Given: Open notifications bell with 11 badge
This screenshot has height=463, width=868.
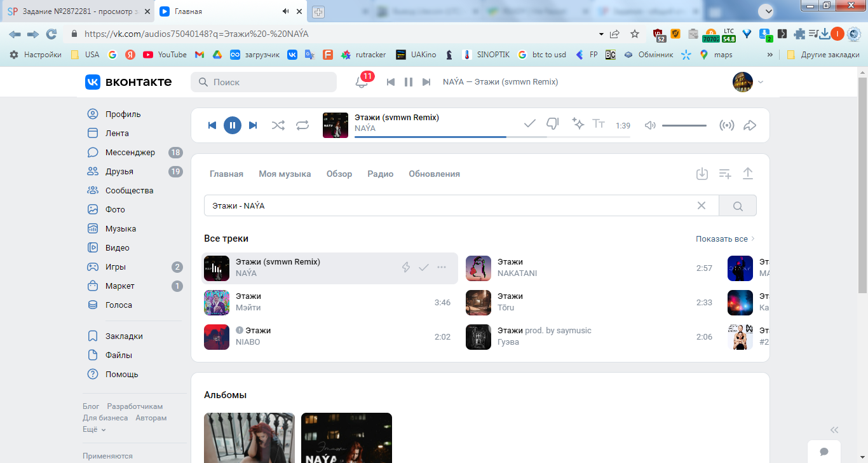Looking at the screenshot, I should coord(362,82).
